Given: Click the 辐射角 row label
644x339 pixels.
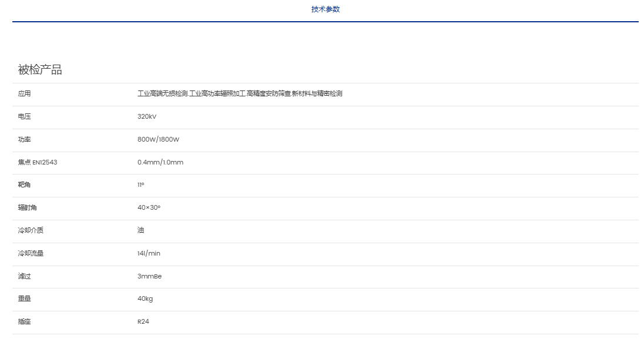Looking at the screenshot, I should (x=28, y=207).
